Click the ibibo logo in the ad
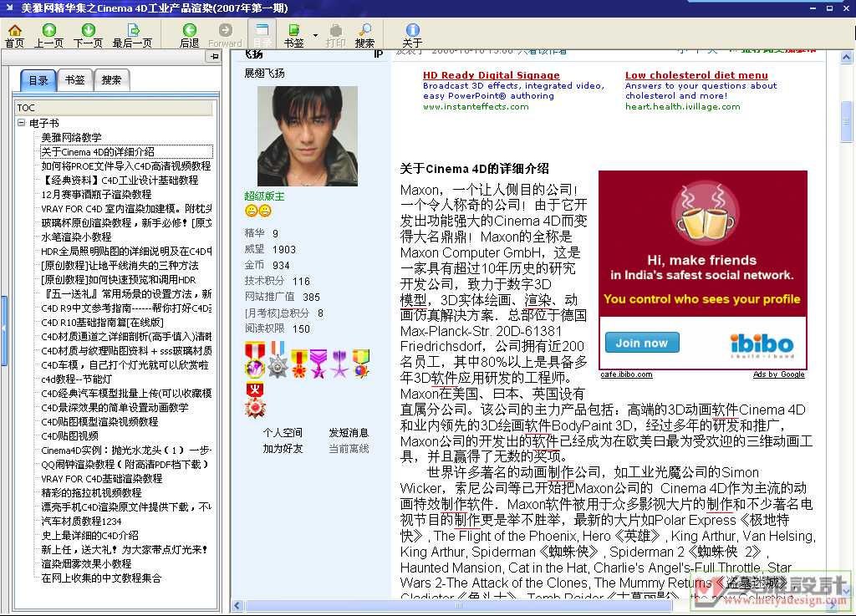This screenshot has height=616, width=856. (762, 345)
